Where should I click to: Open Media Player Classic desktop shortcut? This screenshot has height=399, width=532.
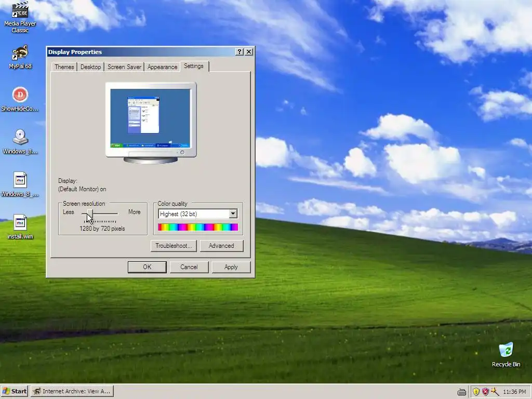[x=20, y=17]
